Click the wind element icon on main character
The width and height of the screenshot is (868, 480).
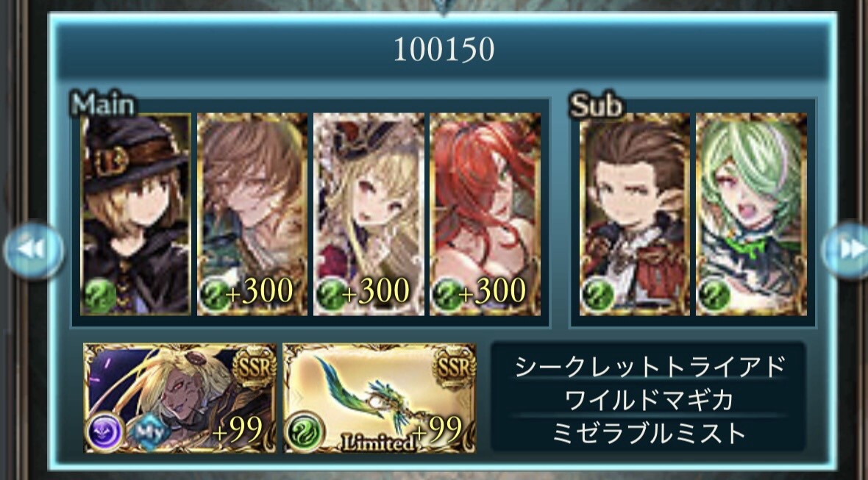click(100, 295)
